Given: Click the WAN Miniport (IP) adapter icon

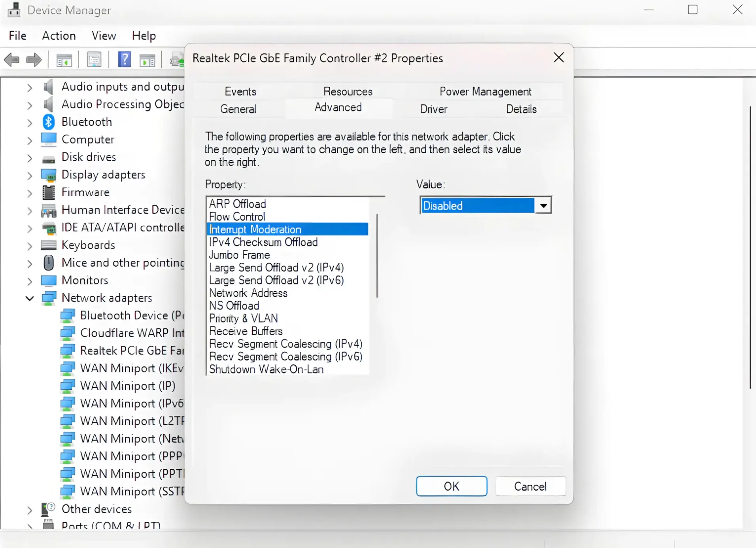Looking at the screenshot, I should 68,386.
